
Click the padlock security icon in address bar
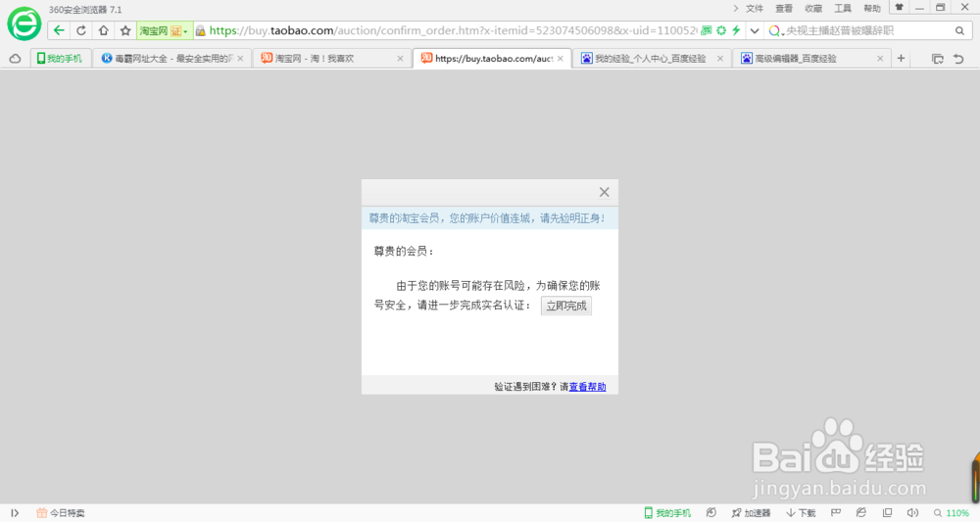[201, 30]
